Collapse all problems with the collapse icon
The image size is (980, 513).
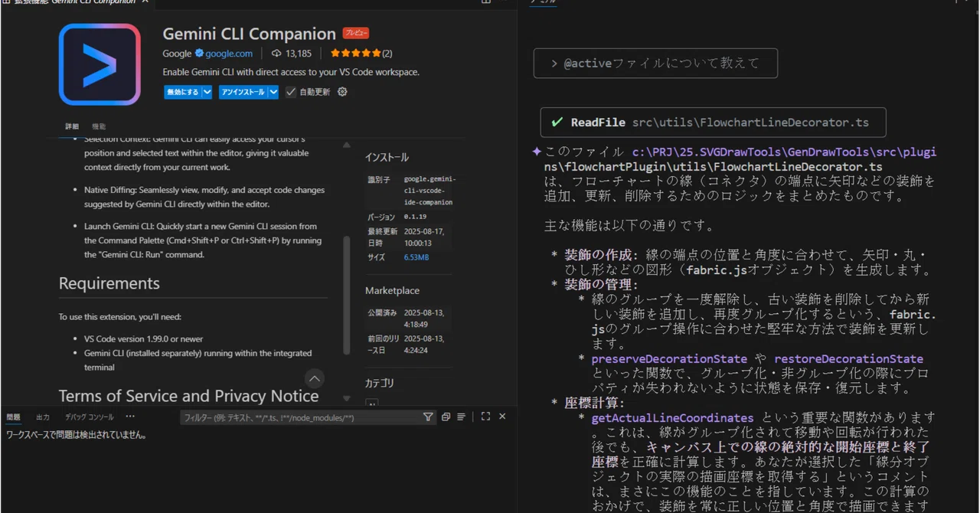(x=446, y=417)
